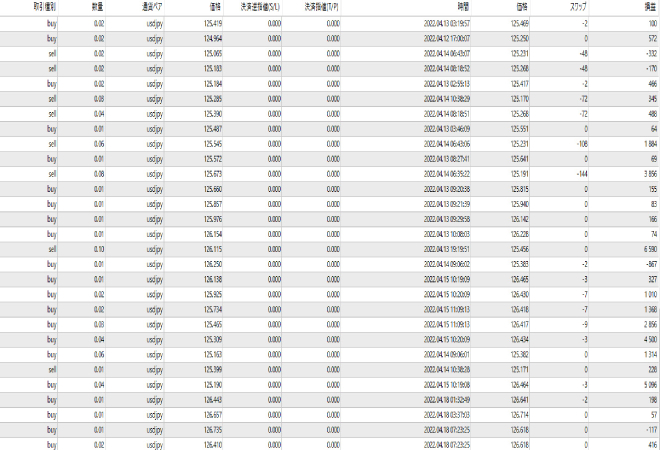The image size is (660, 450).
Task: Click the time 2022.04.14 10:38:29
Action: (x=447, y=99)
